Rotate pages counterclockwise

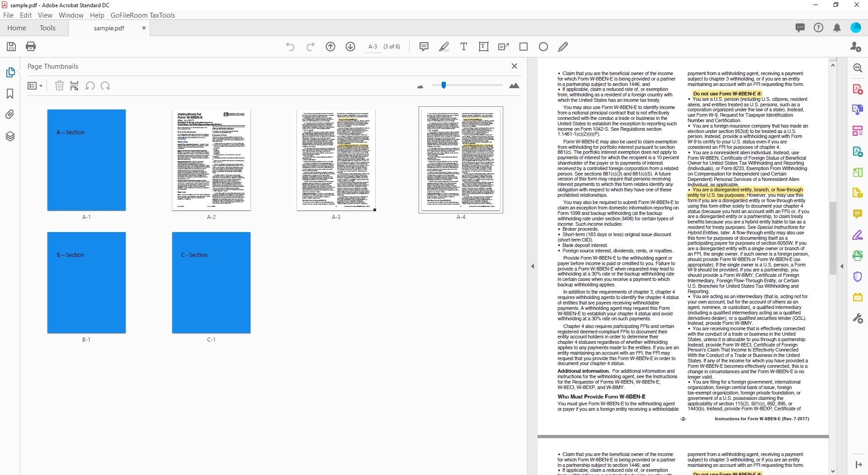click(90, 85)
